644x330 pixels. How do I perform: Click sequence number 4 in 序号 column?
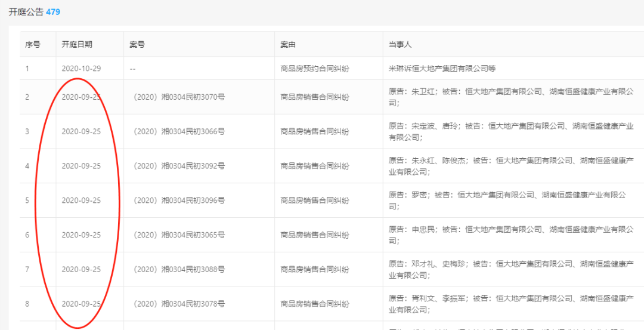27,166
